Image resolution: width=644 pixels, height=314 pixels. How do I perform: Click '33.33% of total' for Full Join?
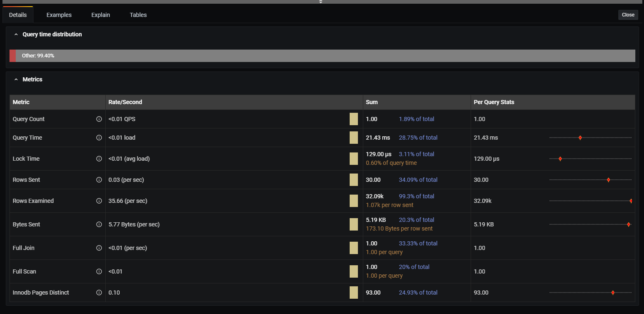click(x=418, y=243)
